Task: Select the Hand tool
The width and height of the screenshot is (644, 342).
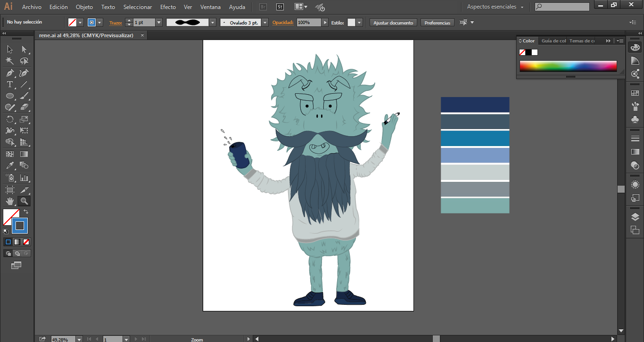Action: 9,202
